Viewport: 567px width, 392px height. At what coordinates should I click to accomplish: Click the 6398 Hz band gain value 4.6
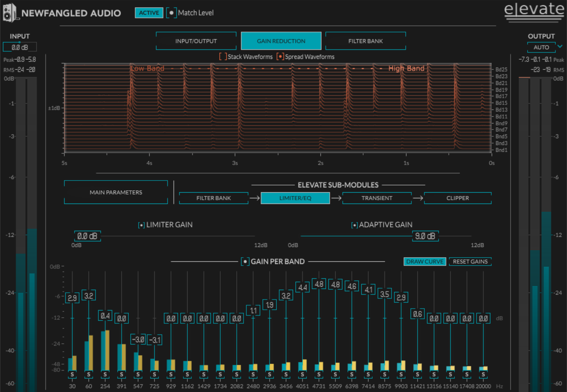352,286
